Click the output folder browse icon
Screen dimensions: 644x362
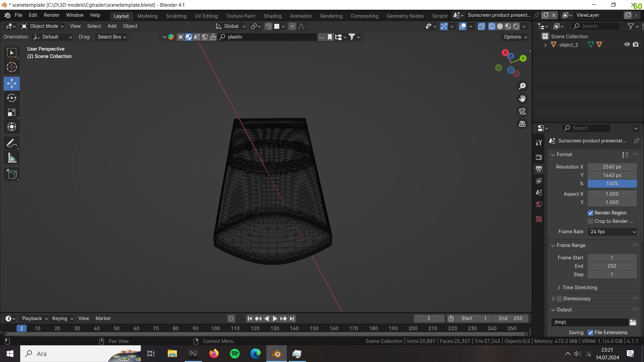point(633,322)
